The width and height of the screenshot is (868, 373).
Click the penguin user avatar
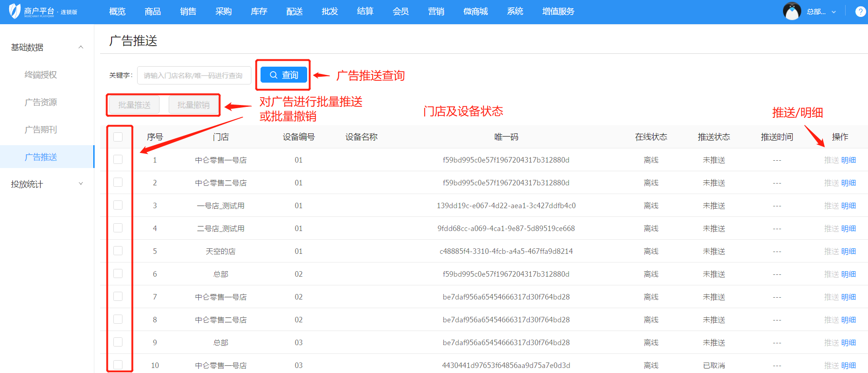792,11
